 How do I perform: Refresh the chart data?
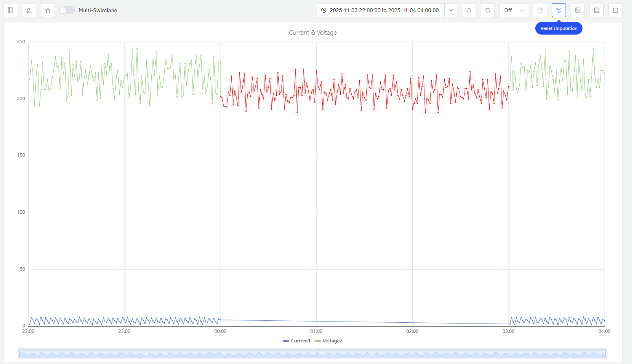488,10
